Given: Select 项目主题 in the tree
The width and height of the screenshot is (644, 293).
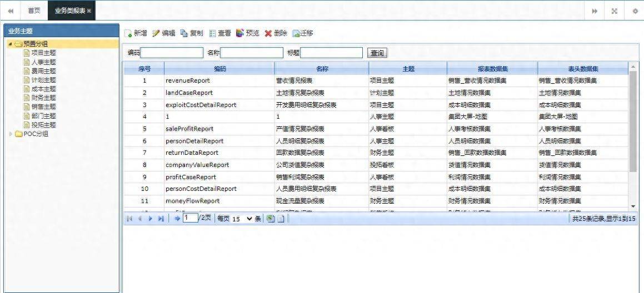Looking at the screenshot, I should point(43,53).
